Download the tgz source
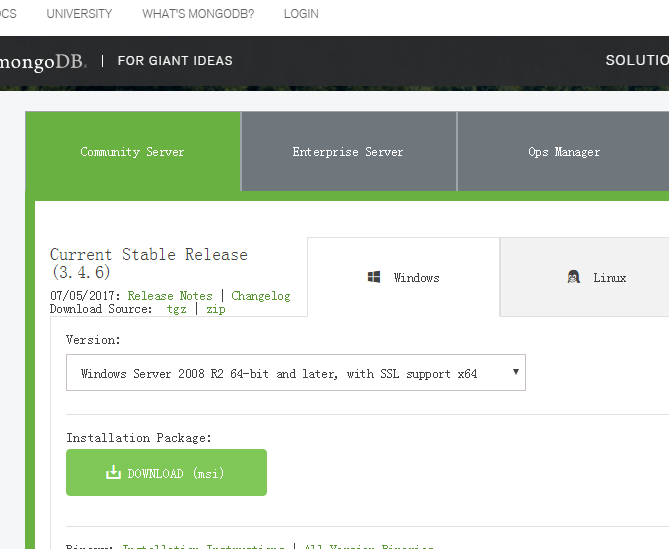669x549 pixels. pos(176,309)
